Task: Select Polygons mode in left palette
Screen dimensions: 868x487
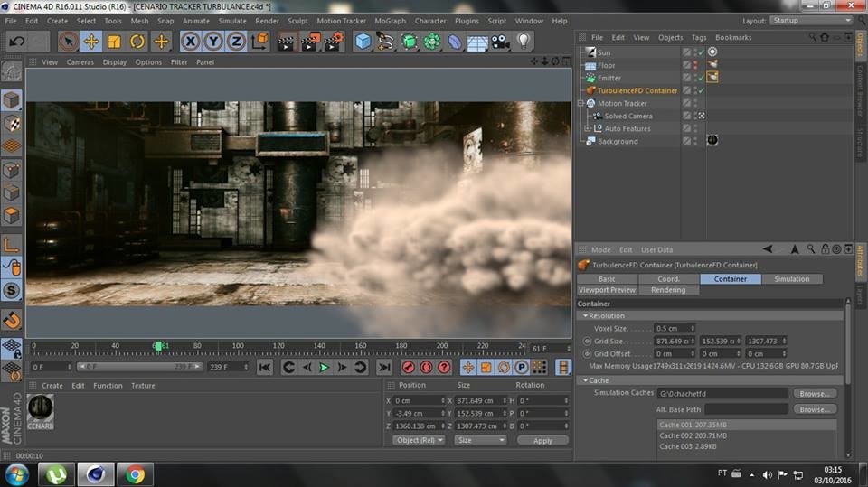Action: pyautogui.click(x=11, y=215)
